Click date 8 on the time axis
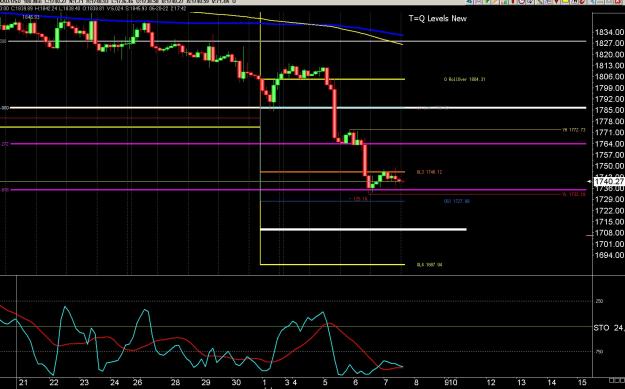The image size is (625, 389). (416, 383)
